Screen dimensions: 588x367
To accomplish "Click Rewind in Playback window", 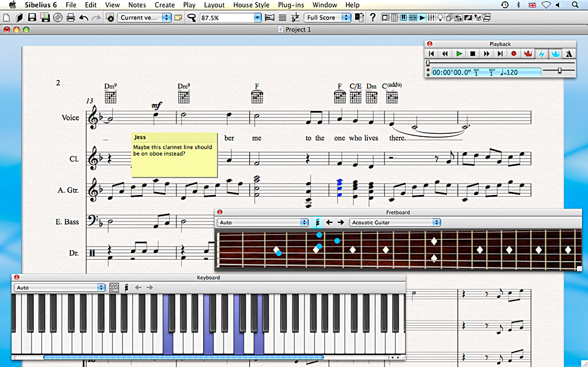I will (x=445, y=54).
